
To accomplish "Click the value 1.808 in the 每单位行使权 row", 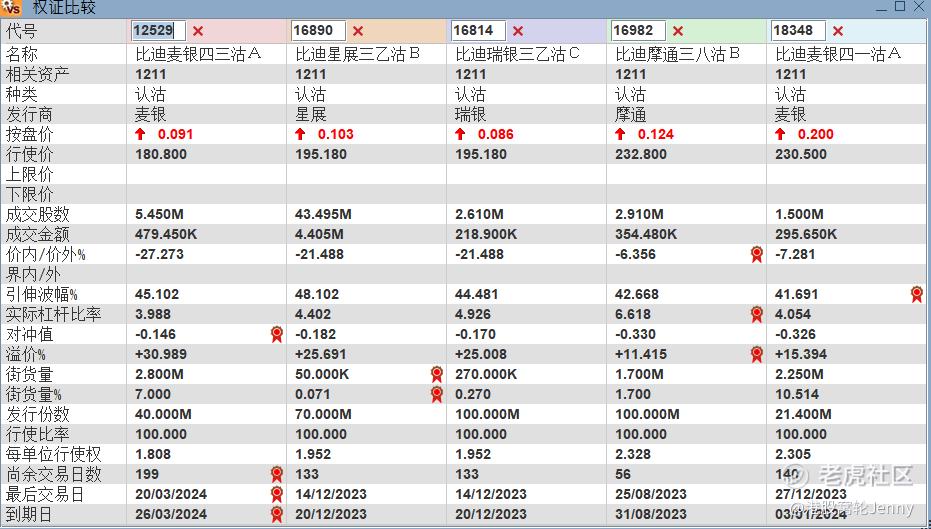I will tap(153, 454).
